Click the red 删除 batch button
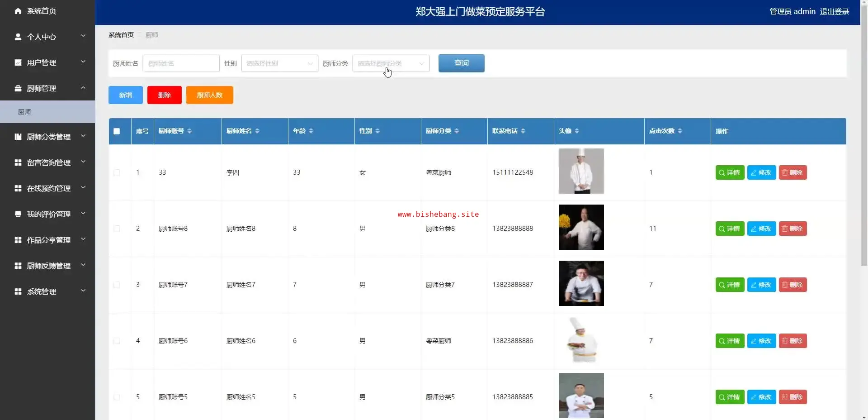The height and width of the screenshot is (420, 868). click(165, 95)
